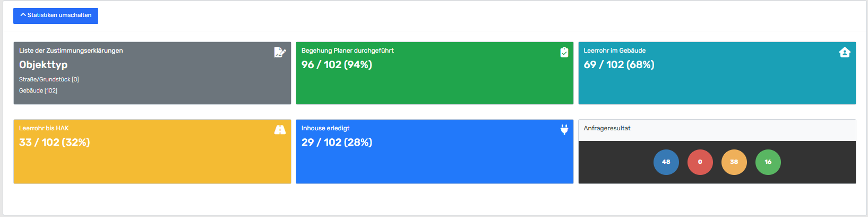The width and height of the screenshot is (868, 217).
Task: Open the Gebäude [102] filter
Action: click(38, 90)
